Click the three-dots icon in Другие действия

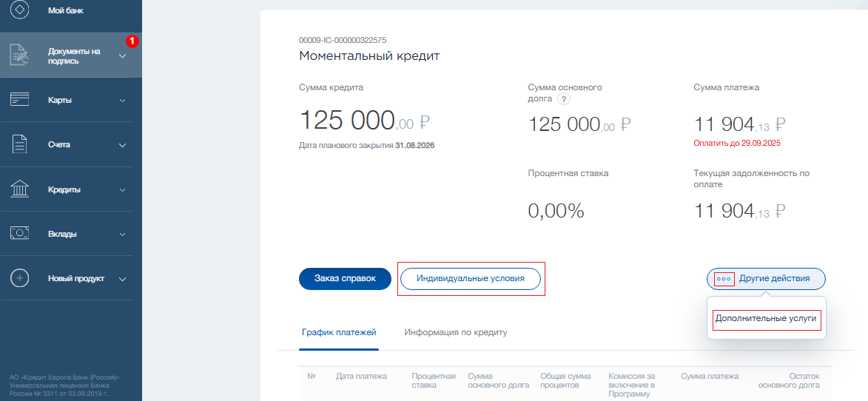click(x=724, y=279)
